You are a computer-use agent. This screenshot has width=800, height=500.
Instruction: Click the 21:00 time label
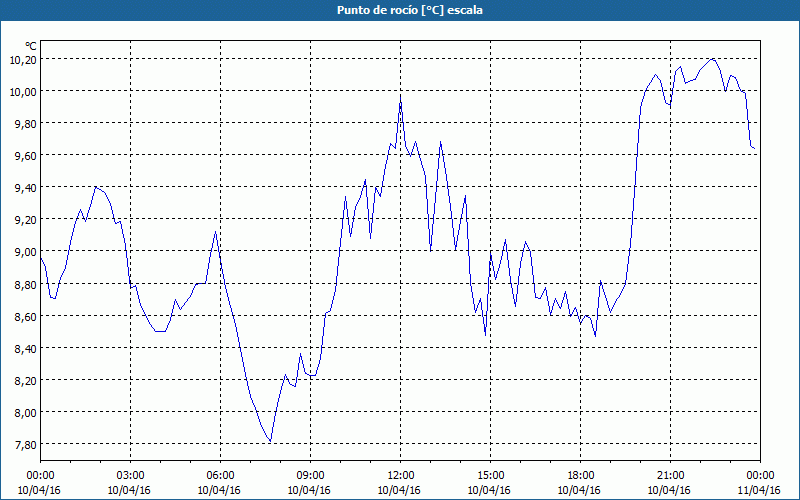click(670, 476)
